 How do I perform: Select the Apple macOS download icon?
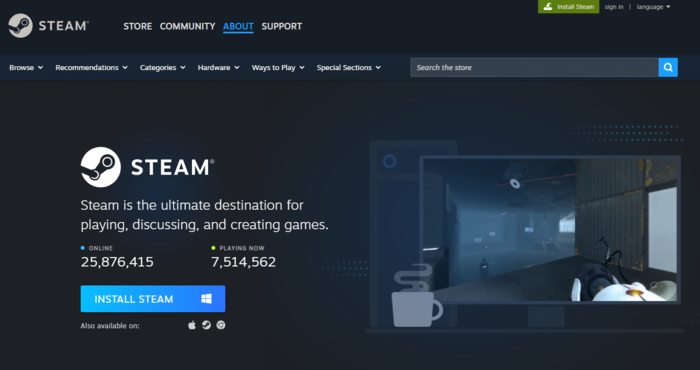pos(192,325)
